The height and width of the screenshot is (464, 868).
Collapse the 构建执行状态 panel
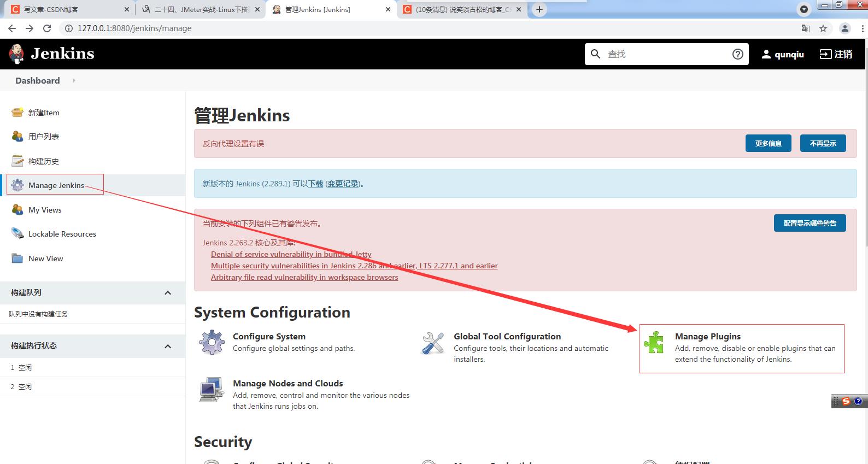[168, 346]
